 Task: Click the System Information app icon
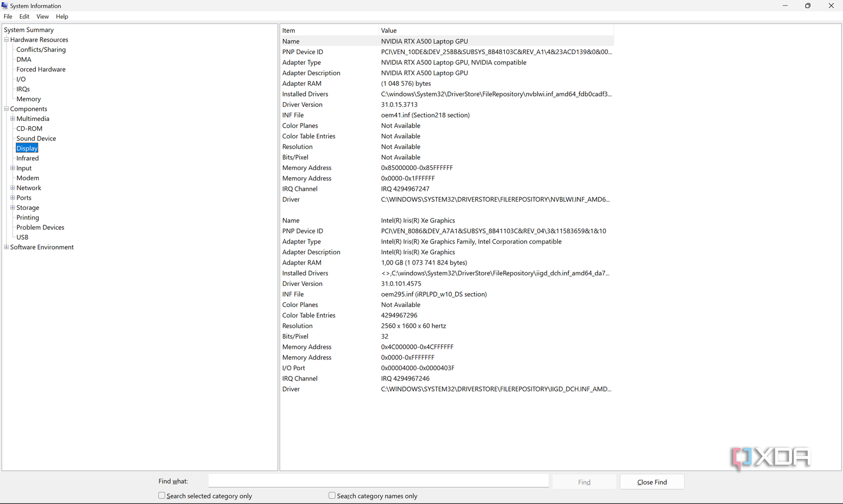pos(5,6)
